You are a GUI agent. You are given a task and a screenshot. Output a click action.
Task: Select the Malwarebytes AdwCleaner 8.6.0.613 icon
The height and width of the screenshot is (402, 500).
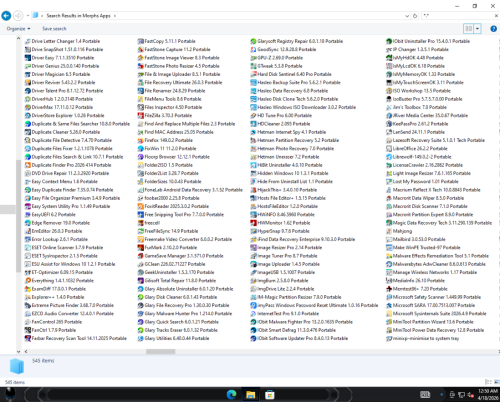[389, 264]
